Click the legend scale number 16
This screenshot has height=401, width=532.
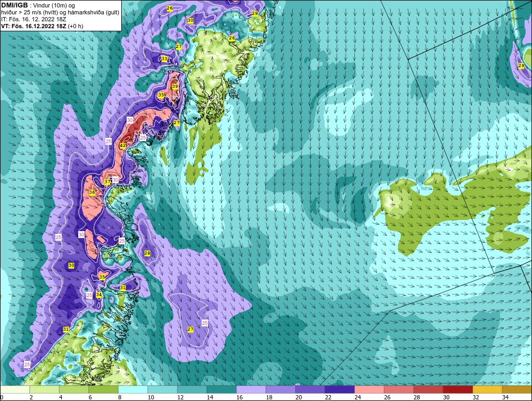click(239, 397)
